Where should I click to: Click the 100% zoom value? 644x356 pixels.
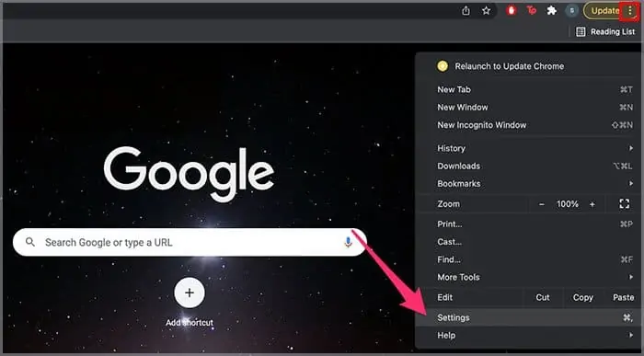click(x=568, y=204)
